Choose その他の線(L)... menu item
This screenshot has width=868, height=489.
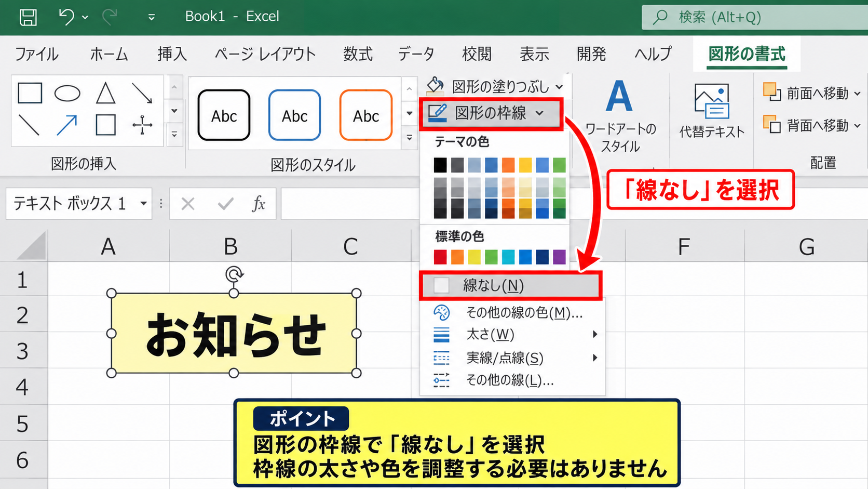pyautogui.click(x=512, y=380)
